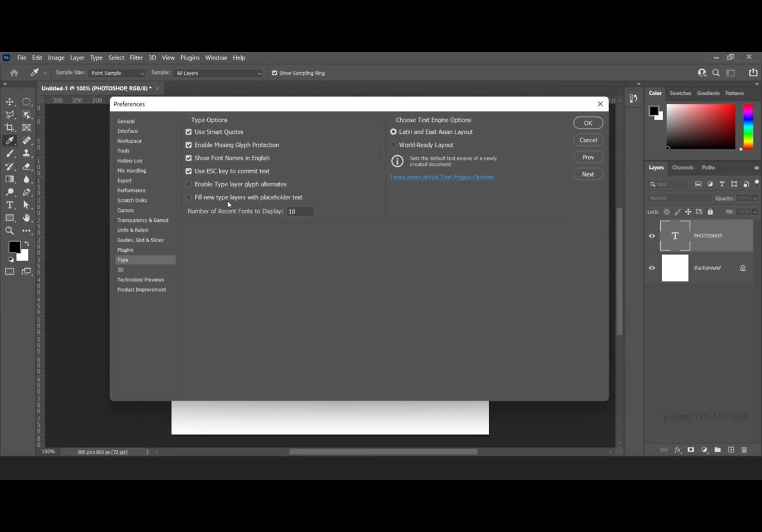Toggle Show Font Names in English
This screenshot has width=762, height=532.
coord(189,158)
